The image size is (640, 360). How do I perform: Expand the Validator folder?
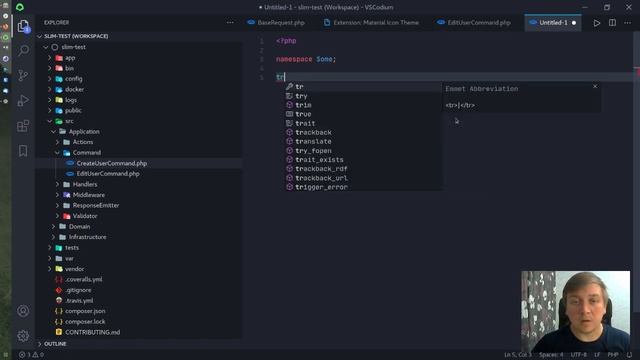(x=140, y=216)
